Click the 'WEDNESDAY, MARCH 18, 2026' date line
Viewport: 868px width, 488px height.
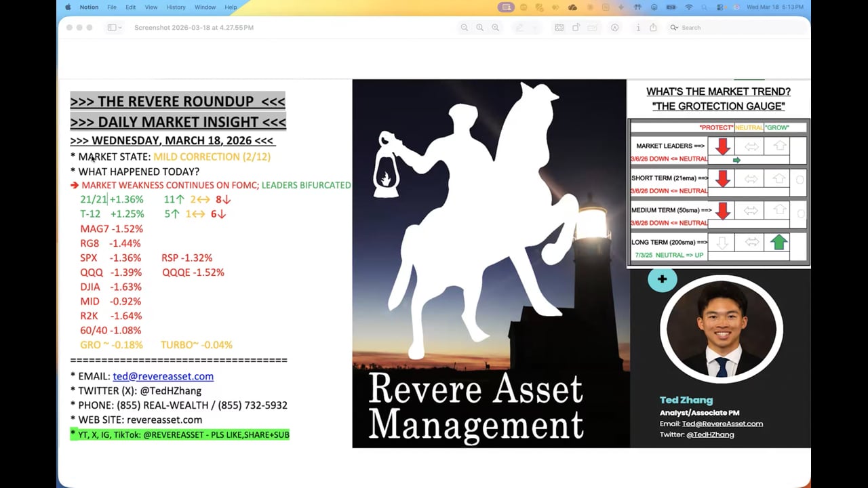pos(172,141)
